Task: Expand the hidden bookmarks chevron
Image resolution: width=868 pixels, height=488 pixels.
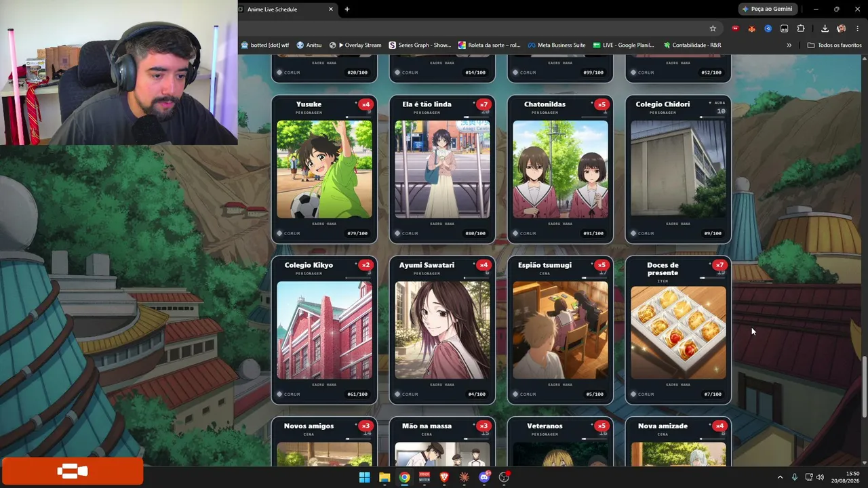Action: click(x=789, y=45)
